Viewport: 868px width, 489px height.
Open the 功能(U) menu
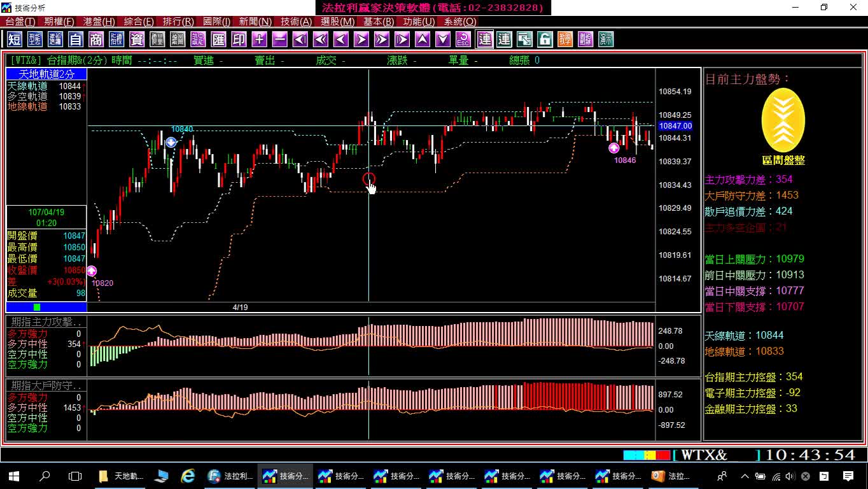point(419,22)
